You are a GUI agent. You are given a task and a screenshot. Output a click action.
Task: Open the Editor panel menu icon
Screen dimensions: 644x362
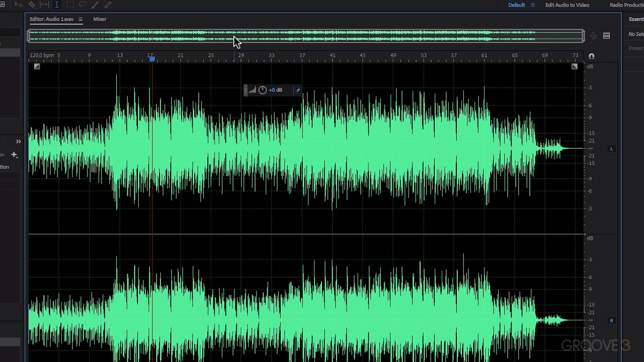(80, 19)
